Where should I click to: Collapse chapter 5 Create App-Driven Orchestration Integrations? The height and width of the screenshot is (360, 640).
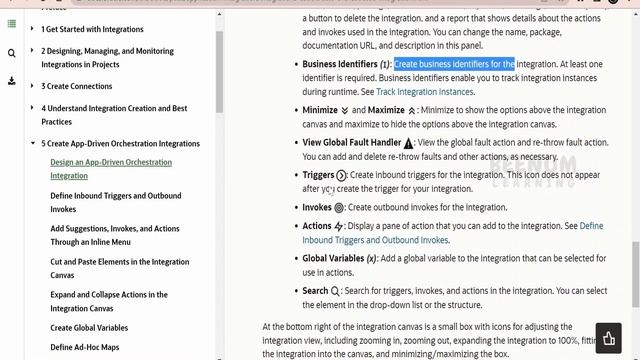coord(33,143)
